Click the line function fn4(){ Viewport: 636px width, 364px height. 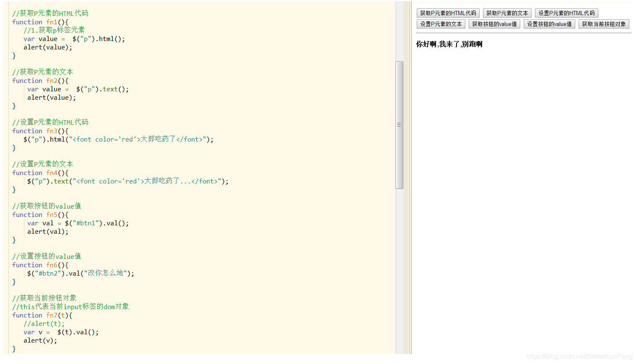40,173
